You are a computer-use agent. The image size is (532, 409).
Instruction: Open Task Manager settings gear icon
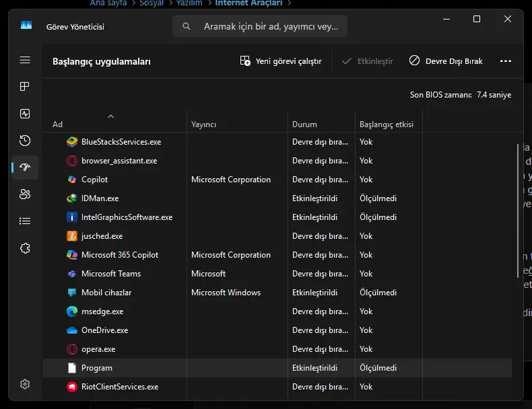[x=25, y=384]
